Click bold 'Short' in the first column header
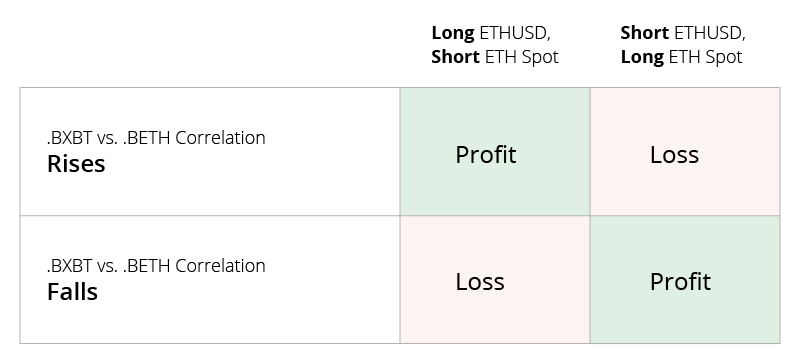Viewport: 800px width, 364px height. coord(455,57)
